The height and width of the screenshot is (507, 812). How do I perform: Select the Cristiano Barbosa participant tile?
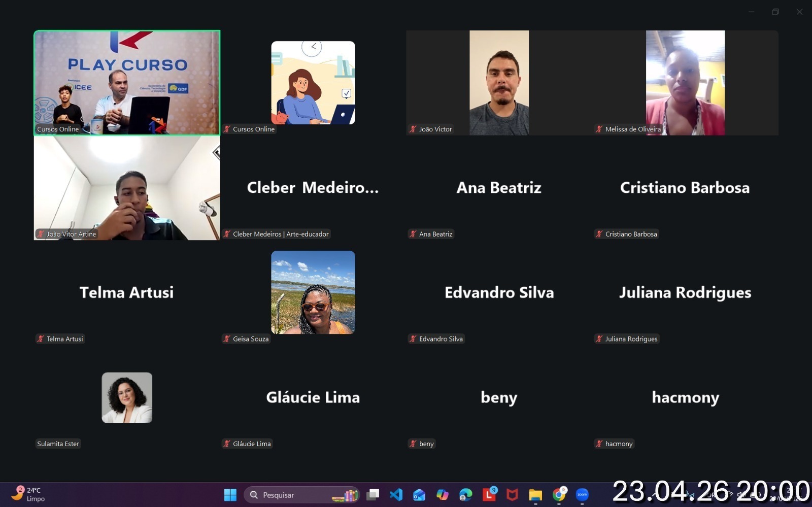click(685, 188)
